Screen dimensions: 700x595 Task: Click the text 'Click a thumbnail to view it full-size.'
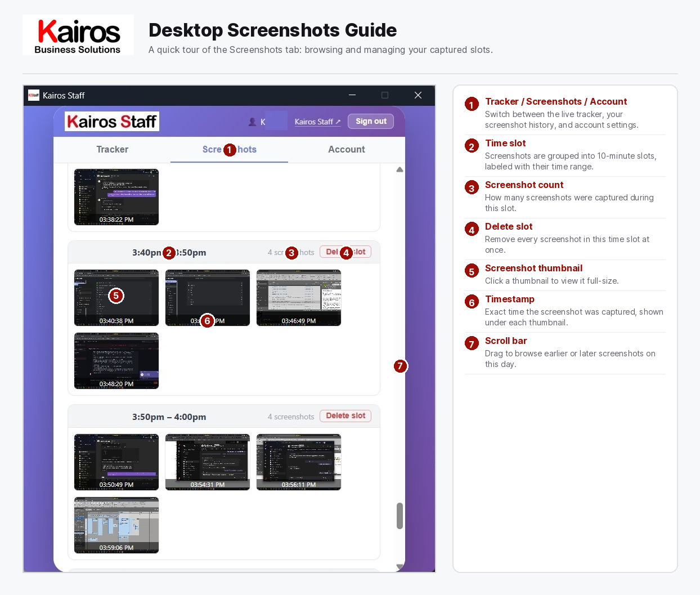click(551, 281)
